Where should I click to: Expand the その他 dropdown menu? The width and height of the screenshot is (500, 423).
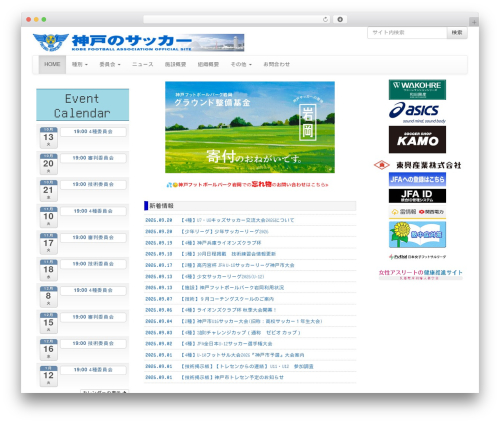[241, 64]
